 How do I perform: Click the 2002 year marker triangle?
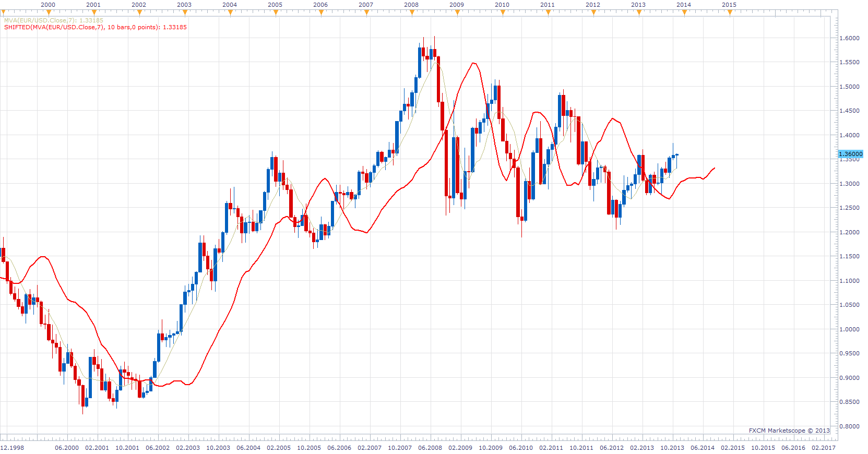[139, 13]
